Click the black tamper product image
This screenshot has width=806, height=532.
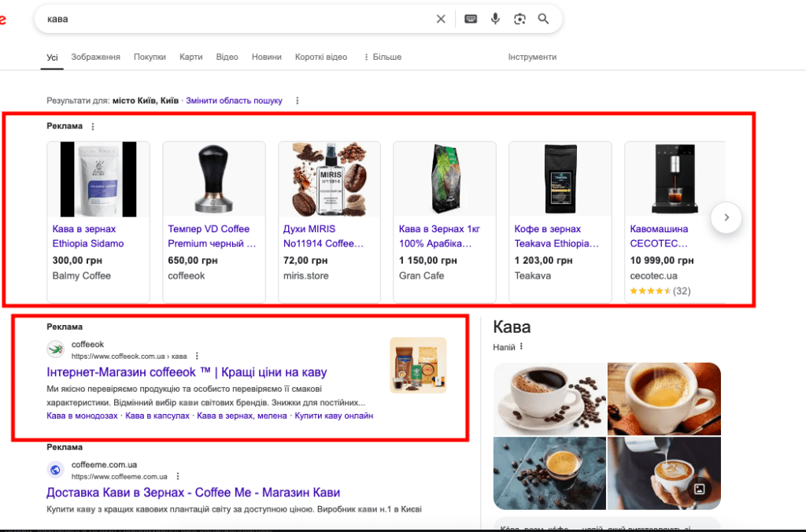(x=214, y=179)
